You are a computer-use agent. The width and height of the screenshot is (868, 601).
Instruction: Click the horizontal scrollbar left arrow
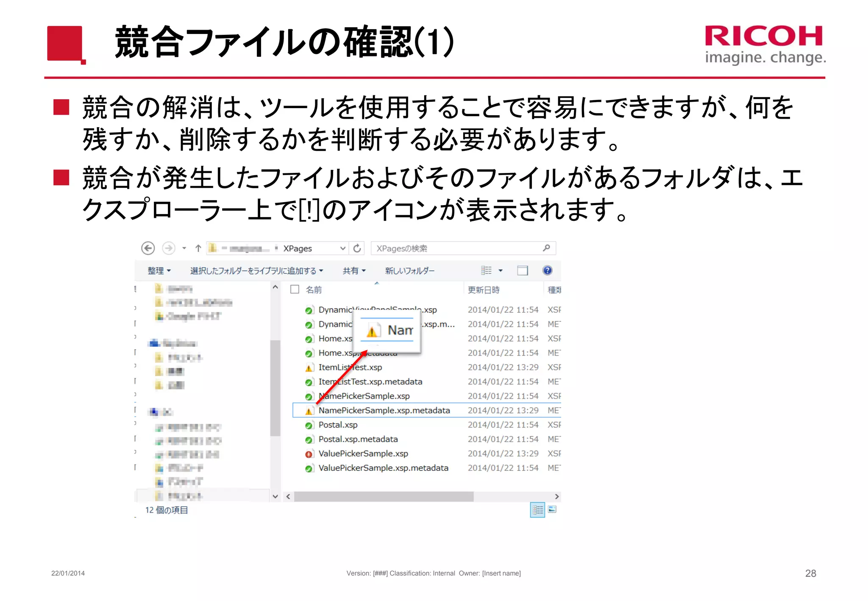pos(288,496)
